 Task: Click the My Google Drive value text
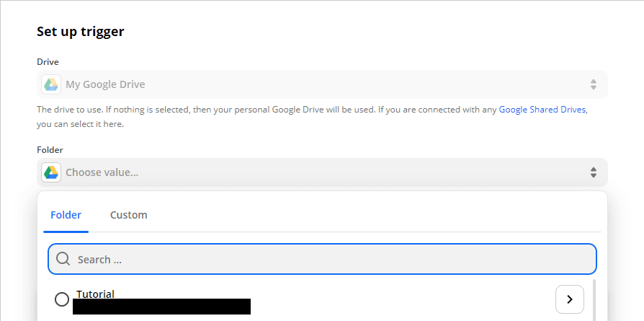click(105, 84)
